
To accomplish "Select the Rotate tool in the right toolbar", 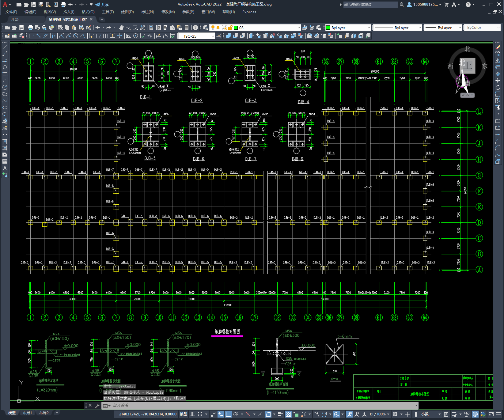I will 498,87.
